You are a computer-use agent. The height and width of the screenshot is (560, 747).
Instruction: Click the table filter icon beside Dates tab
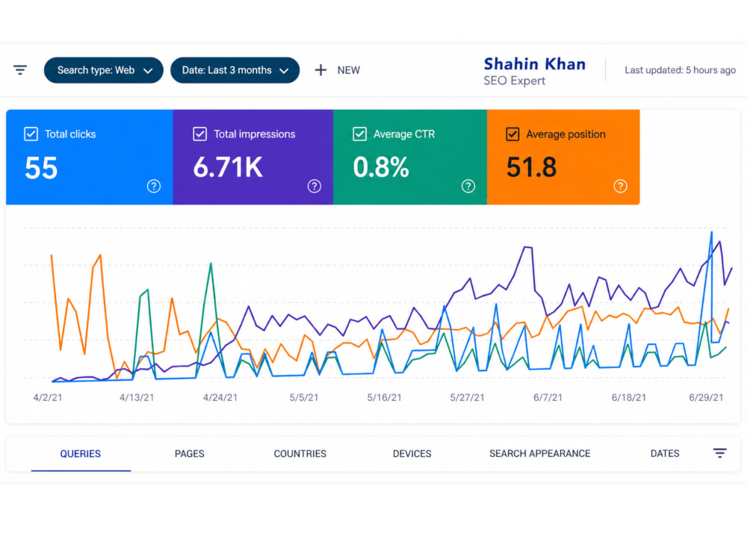(x=720, y=453)
